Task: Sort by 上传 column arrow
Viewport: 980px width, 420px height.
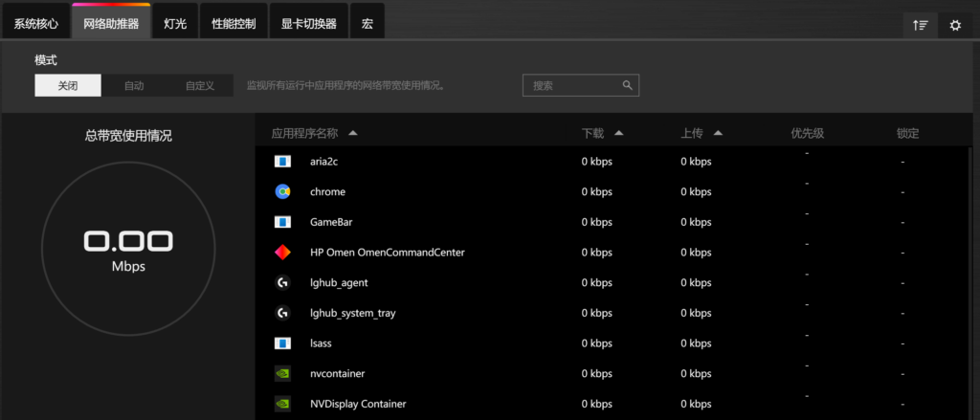Action: [718, 133]
